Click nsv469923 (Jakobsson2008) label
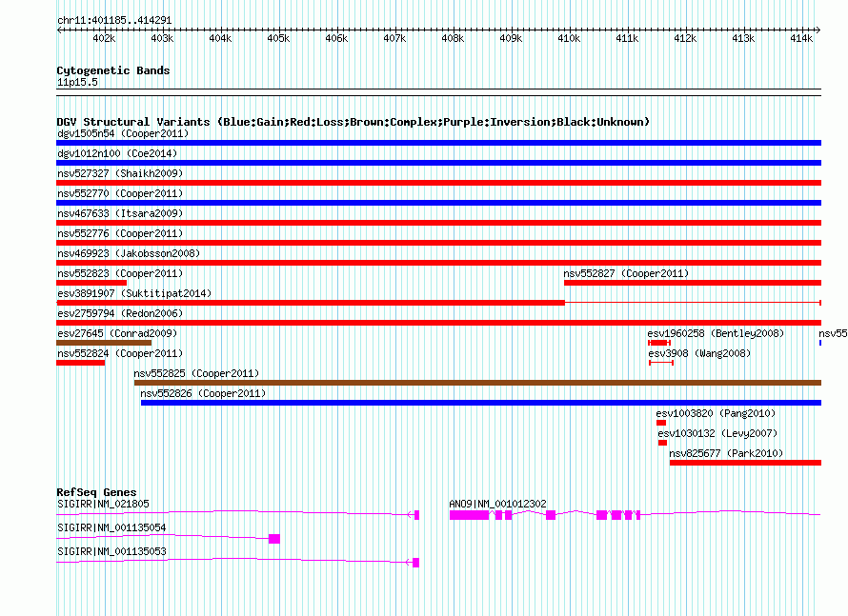This screenshot has height=616, width=848. (x=129, y=253)
